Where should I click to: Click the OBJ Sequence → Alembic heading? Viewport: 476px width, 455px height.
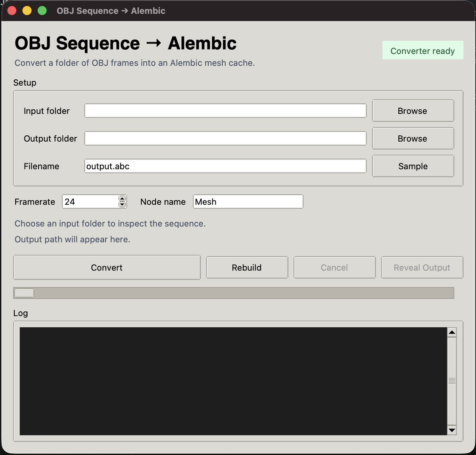point(126,43)
